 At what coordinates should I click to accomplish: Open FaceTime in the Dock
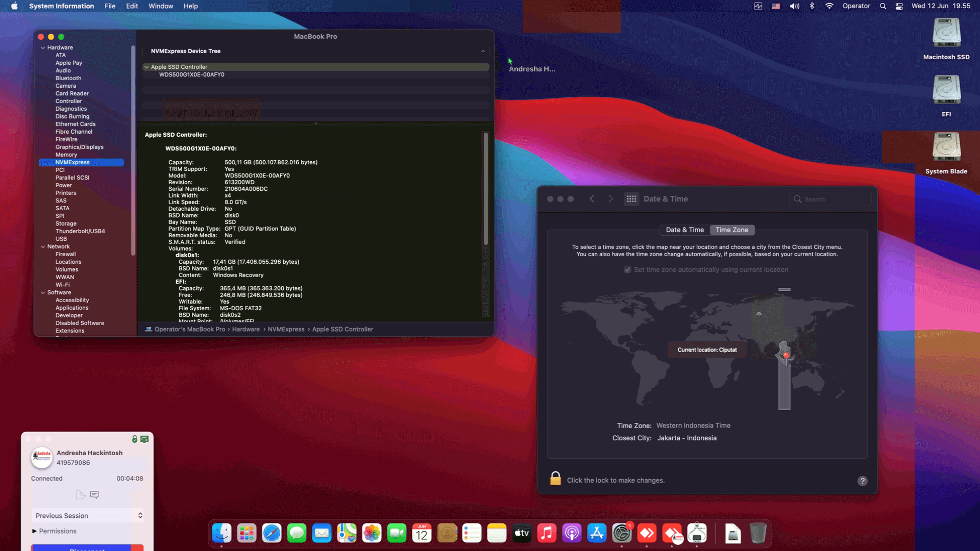(397, 534)
